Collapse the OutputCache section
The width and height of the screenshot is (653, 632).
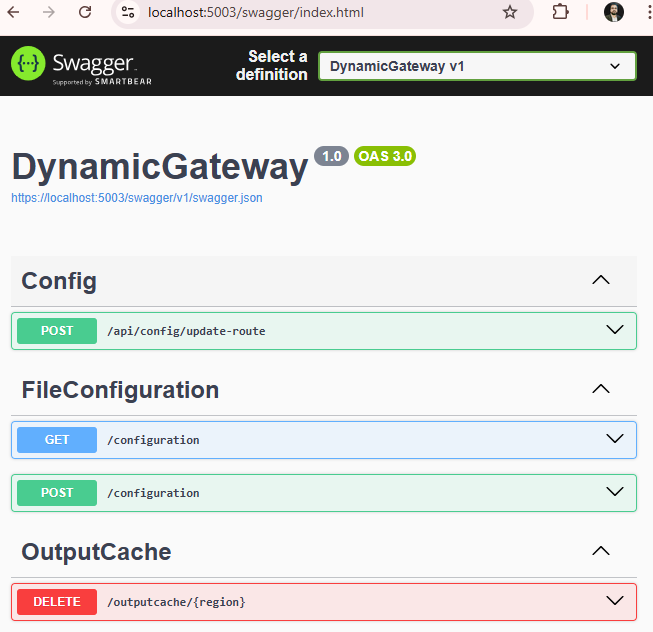[x=601, y=550]
